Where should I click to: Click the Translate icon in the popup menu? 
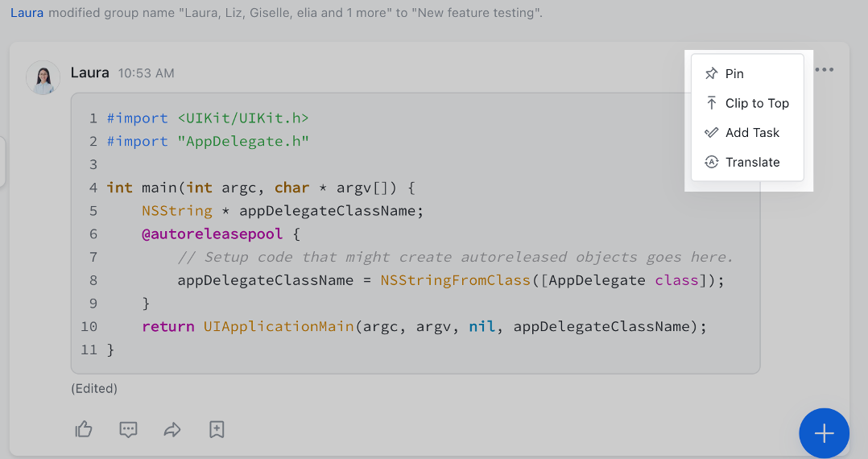coord(711,162)
